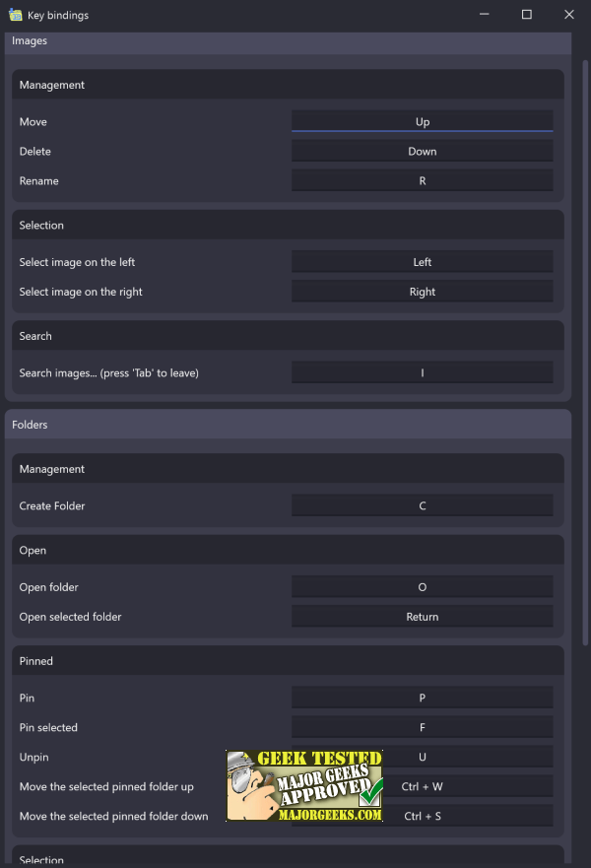Screen dimensions: 591x868
Task: Rebind Select image on the right shortcut
Action: pyautogui.click(x=422, y=291)
